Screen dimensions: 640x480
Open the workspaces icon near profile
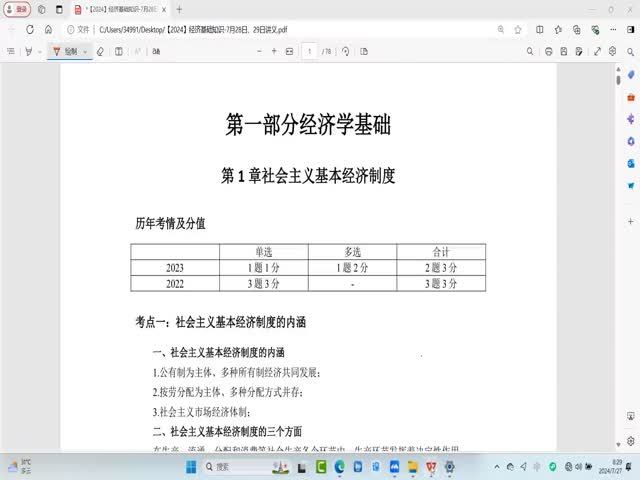[x=42, y=9]
